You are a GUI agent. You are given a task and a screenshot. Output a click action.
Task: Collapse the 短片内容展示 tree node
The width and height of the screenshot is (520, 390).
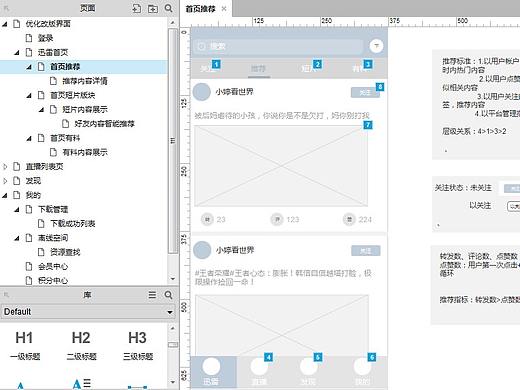41,110
